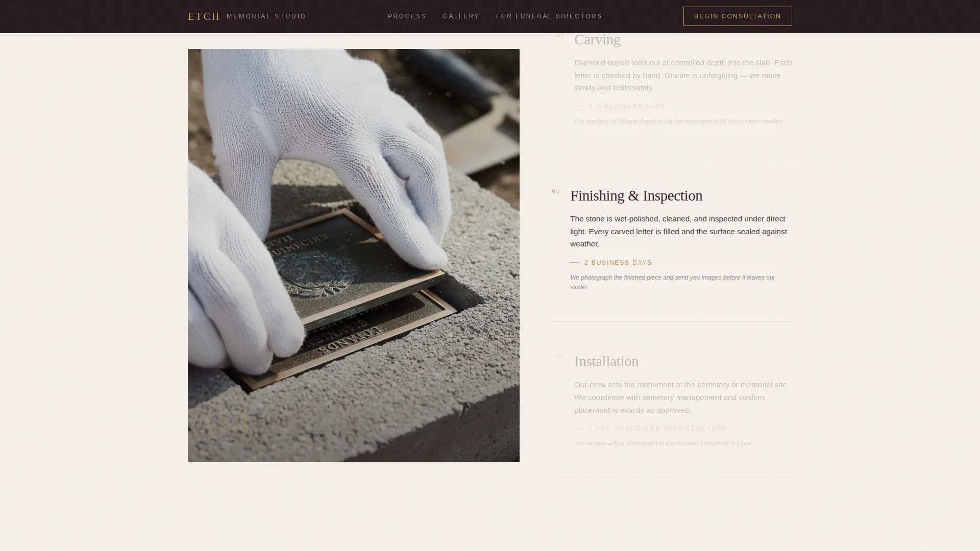Image resolution: width=980 pixels, height=551 pixels.
Task: Click the MEMORIAL STUDIO wordmark text
Action: pyautogui.click(x=266, y=16)
